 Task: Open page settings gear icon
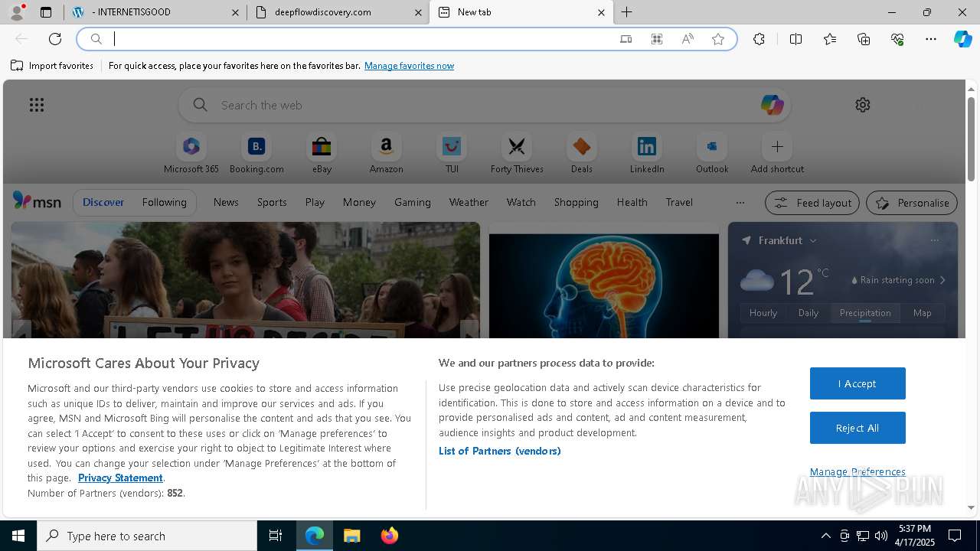[x=863, y=105]
